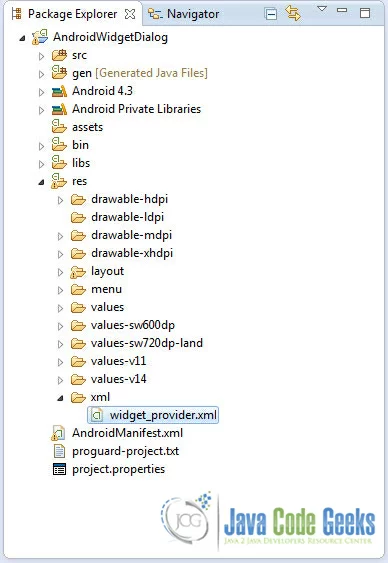The height and width of the screenshot is (563, 388).
Task: Click Android Private Libraries icon
Action: [59, 109]
